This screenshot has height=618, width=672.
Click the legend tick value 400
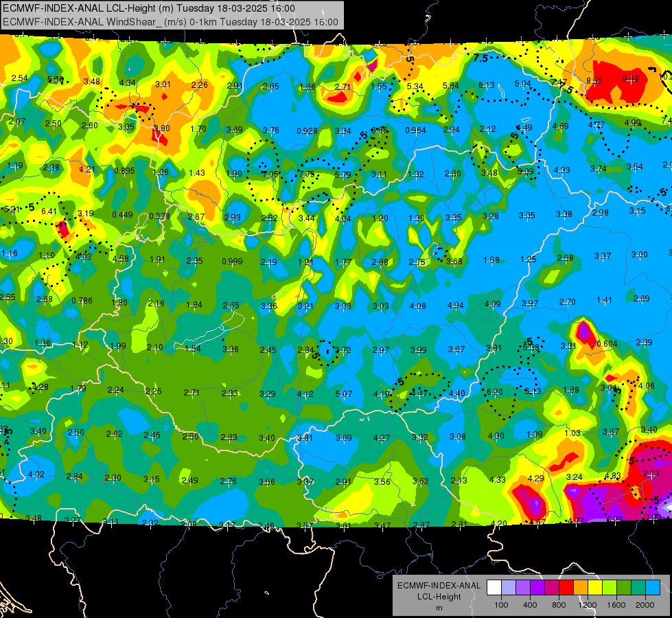530,605
